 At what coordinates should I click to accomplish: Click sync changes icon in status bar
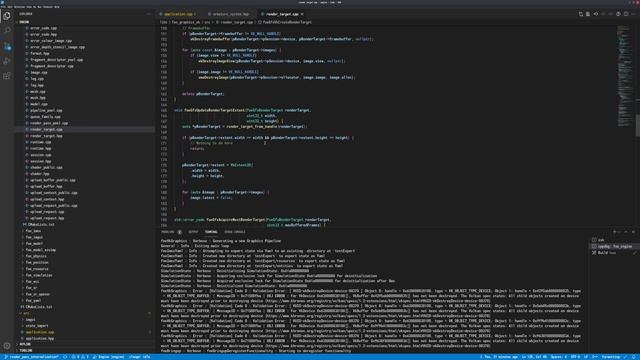tap(65, 357)
